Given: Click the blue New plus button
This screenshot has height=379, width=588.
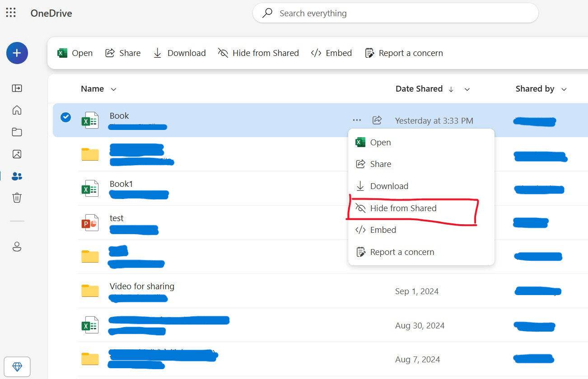Looking at the screenshot, I should (x=17, y=53).
